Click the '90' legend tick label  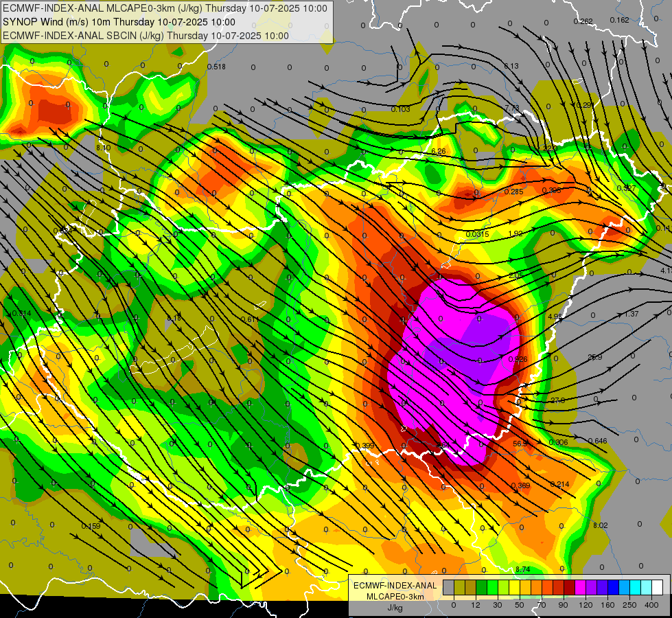tap(563, 605)
